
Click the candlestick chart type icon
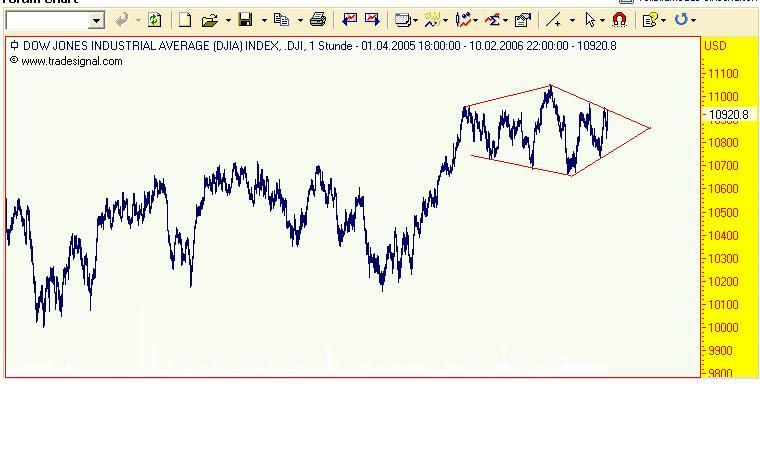pos(463,20)
